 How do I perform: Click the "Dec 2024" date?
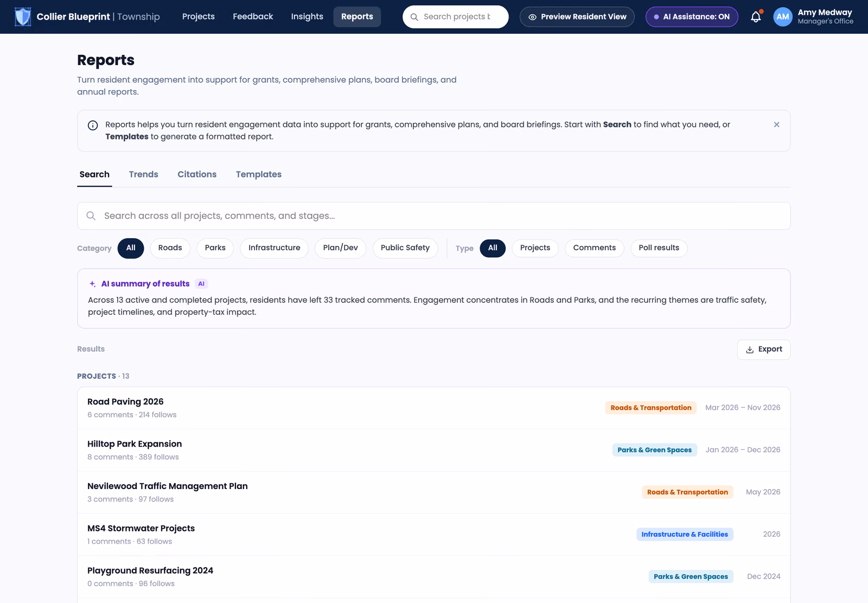click(x=763, y=576)
